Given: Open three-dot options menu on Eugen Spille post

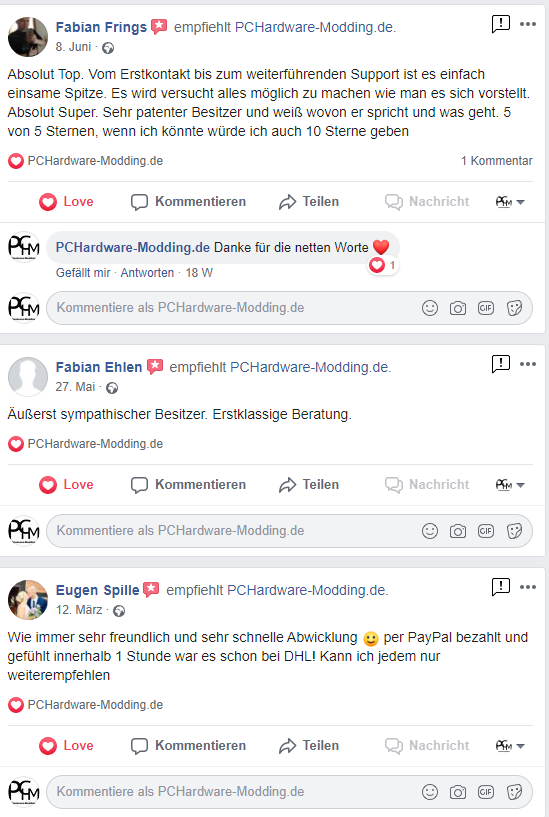Looking at the screenshot, I should point(528,587).
